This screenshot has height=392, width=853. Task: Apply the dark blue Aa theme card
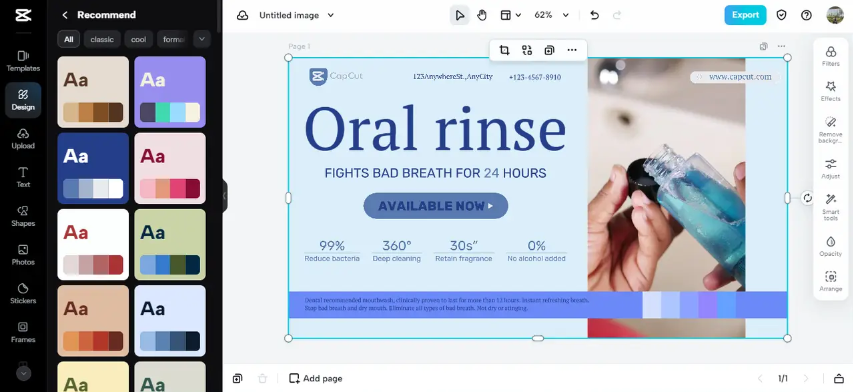[93, 168]
